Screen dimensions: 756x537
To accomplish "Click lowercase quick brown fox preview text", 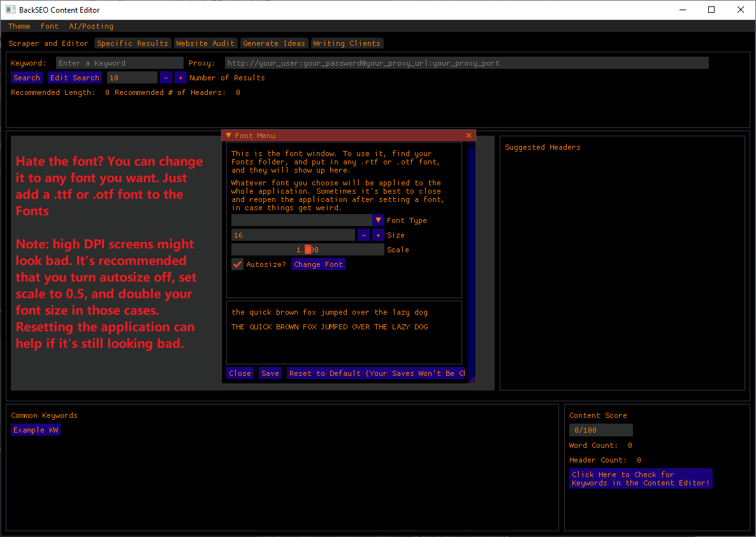I will [330, 312].
